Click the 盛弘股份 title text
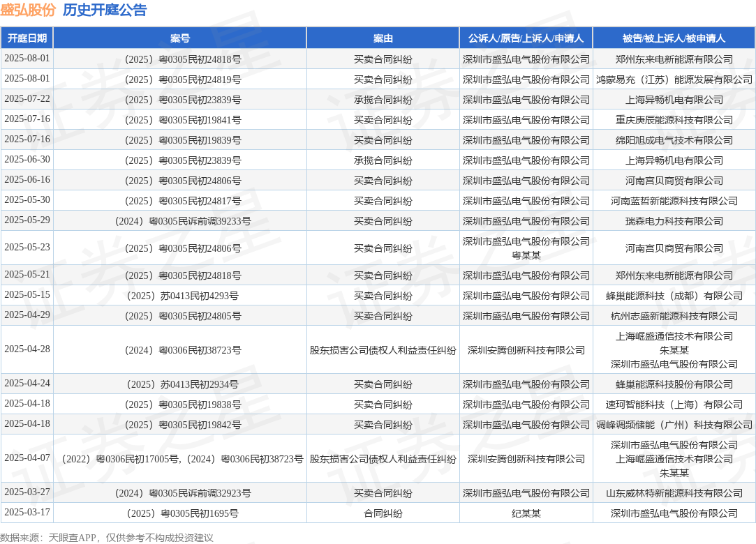Viewport: 756px width, 544px height. point(28,10)
